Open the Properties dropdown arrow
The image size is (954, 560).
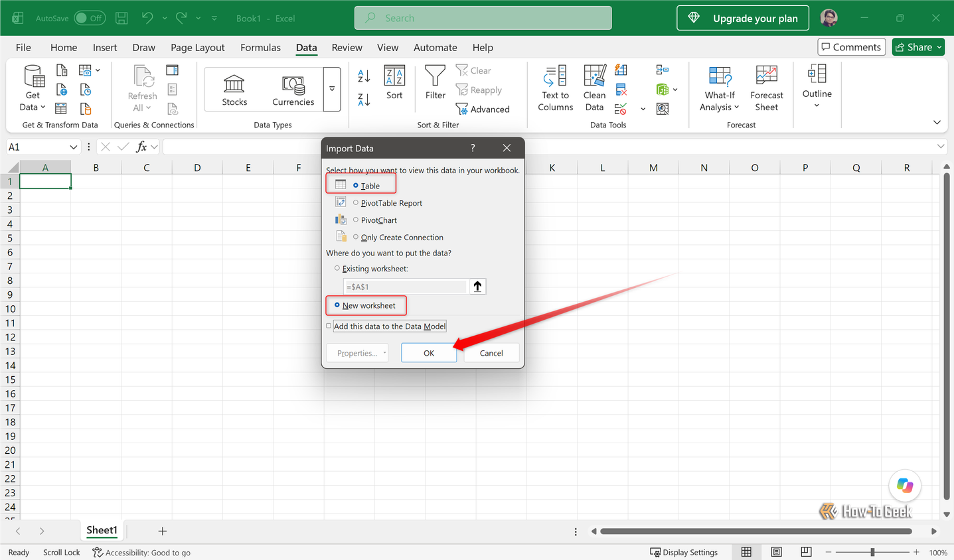point(385,353)
